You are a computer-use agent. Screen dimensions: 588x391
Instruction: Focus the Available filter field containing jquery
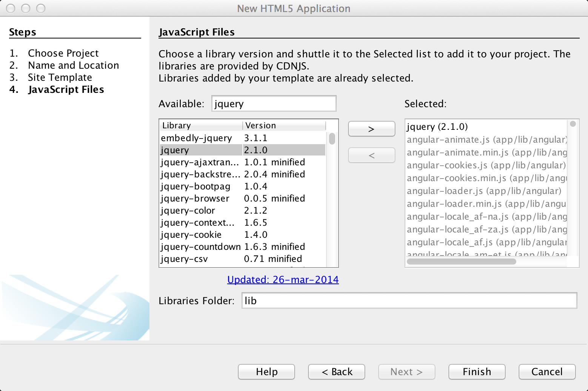(274, 103)
